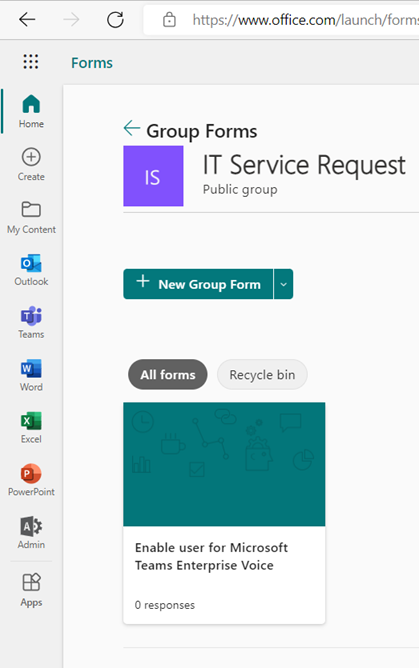Click the Forms title link
Image resolution: width=419 pixels, height=668 pixels.
92,63
